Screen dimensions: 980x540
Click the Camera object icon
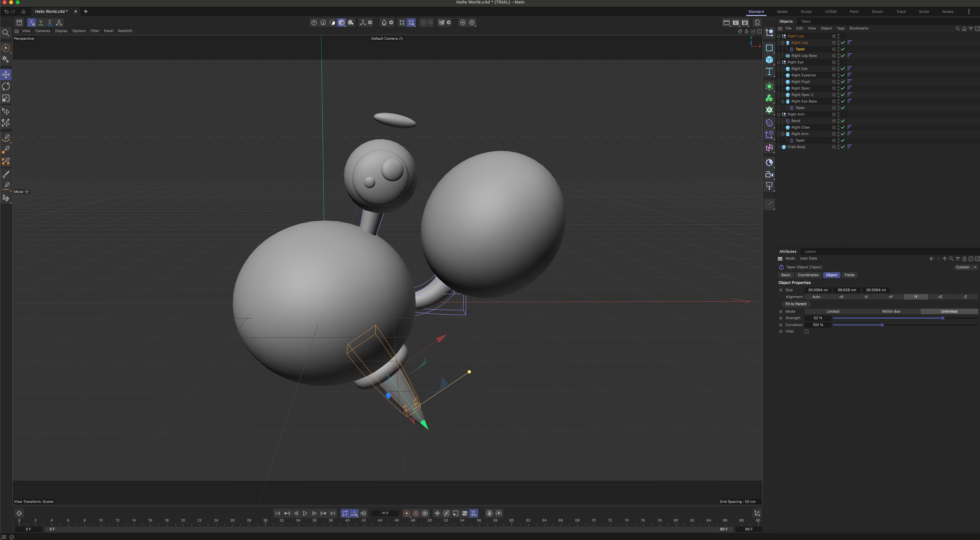769,175
